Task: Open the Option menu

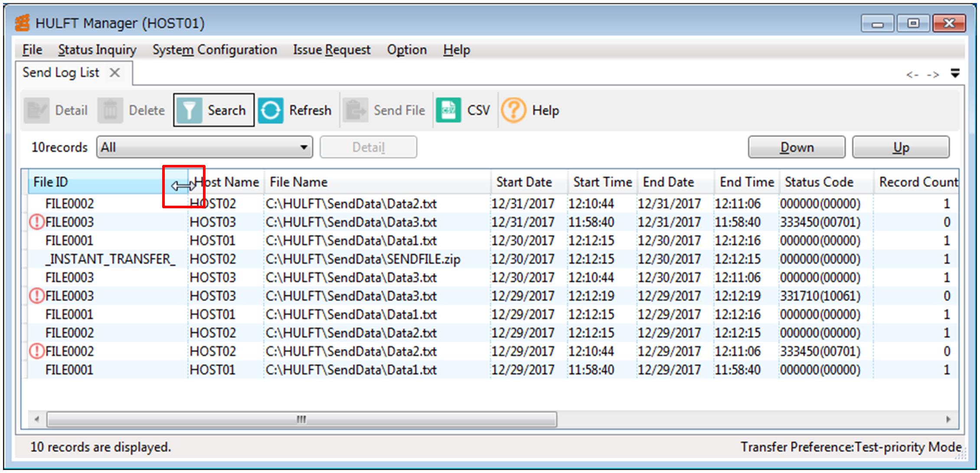Action: (407, 50)
